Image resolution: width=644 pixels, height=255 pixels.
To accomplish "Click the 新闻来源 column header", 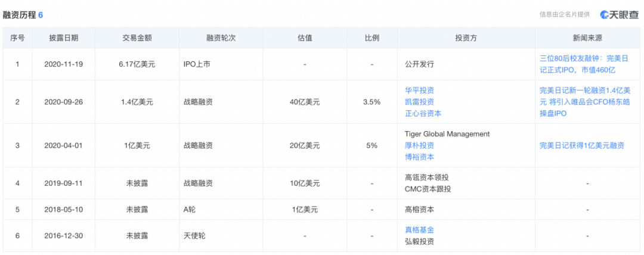I will tap(587, 38).
